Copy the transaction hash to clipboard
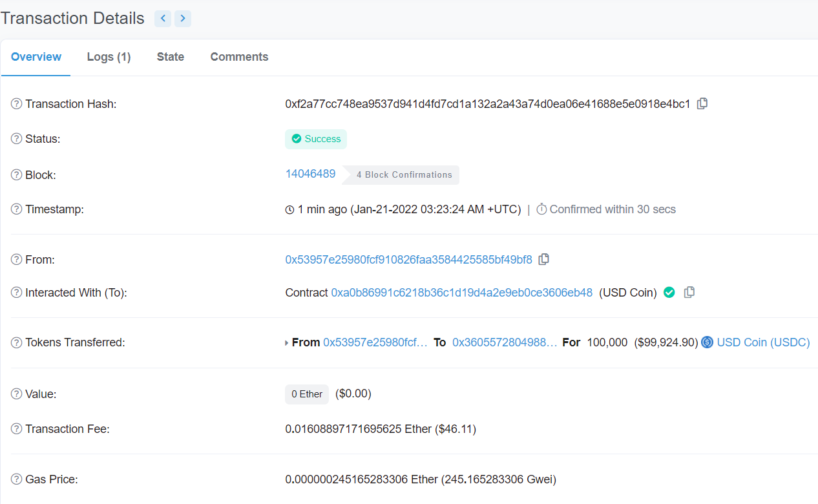 click(702, 103)
